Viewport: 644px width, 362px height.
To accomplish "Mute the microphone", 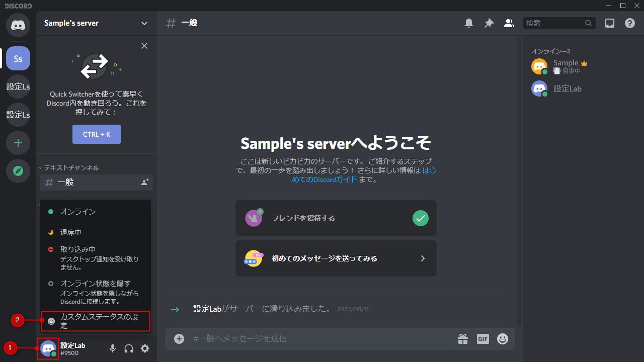I will (113, 348).
